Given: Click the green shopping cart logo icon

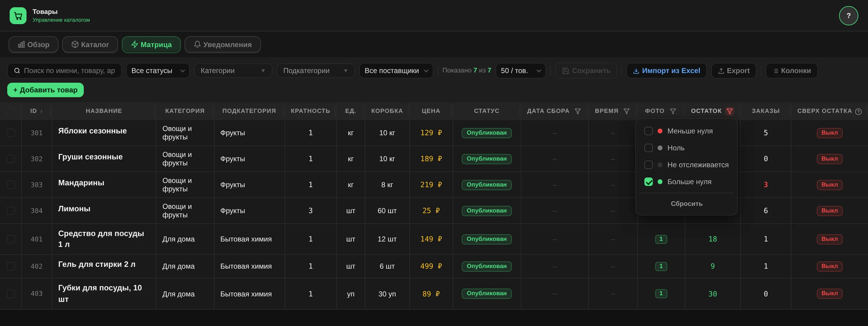Looking at the screenshot, I should tap(18, 15).
